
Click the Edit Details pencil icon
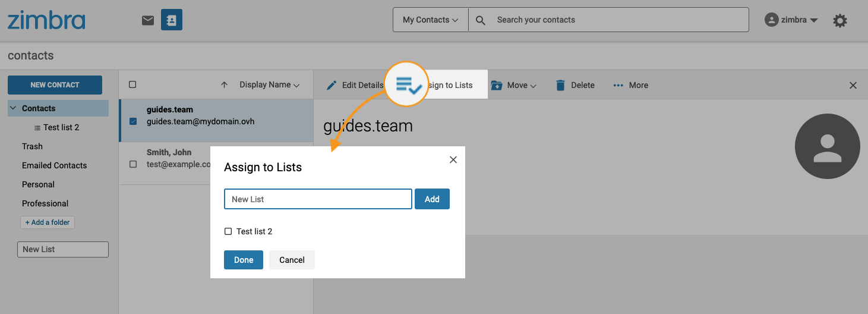tap(332, 85)
